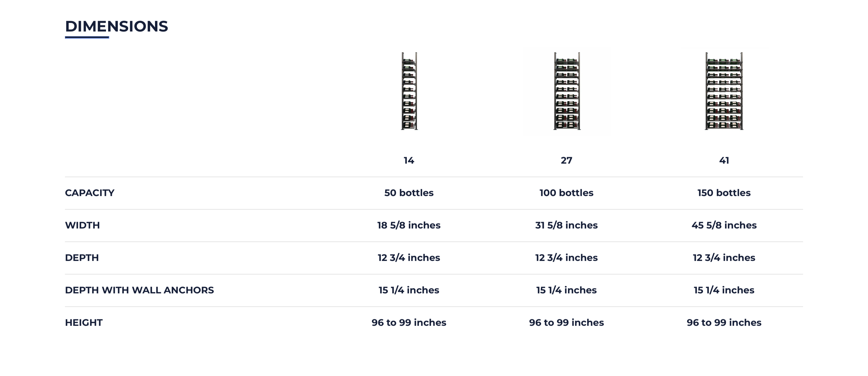Click the CAPACITY row label
The image size is (868, 376).
click(x=90, y=193)
